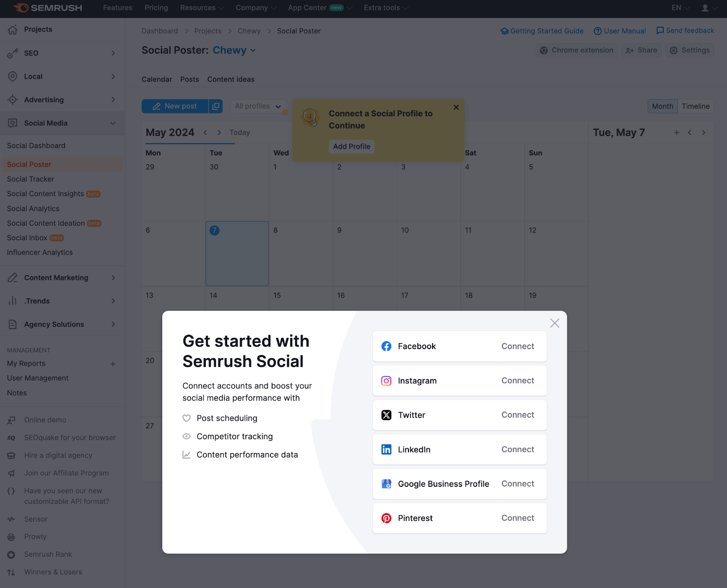727x588 pixels.
Task: Add item with plus icon beside Tue, May 7
Action: click(x=677, y=133)
